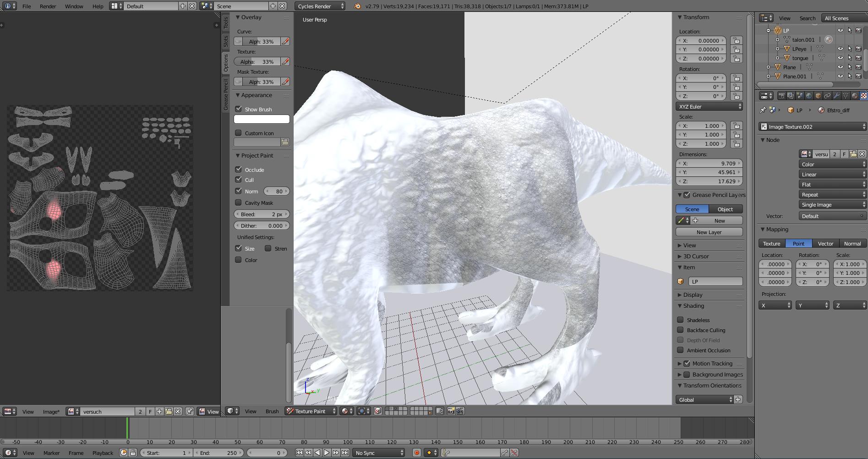
Task: Switch to the Tools vertical tab
Action: point(226,23)
